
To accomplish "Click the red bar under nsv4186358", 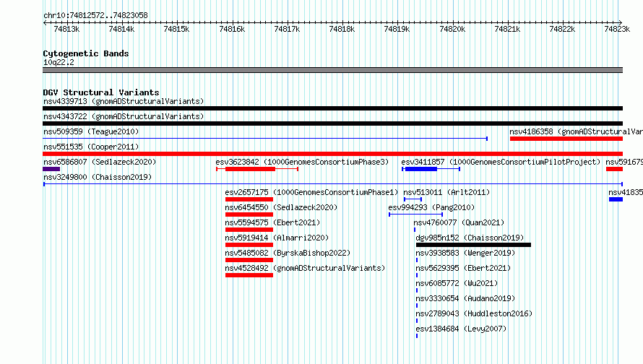I will 566,139.
